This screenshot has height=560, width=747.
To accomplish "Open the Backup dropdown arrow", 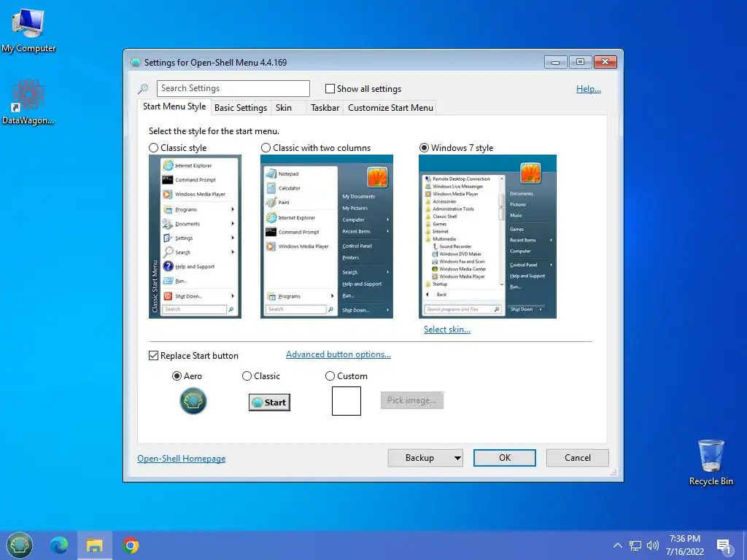I will [457, 458].
